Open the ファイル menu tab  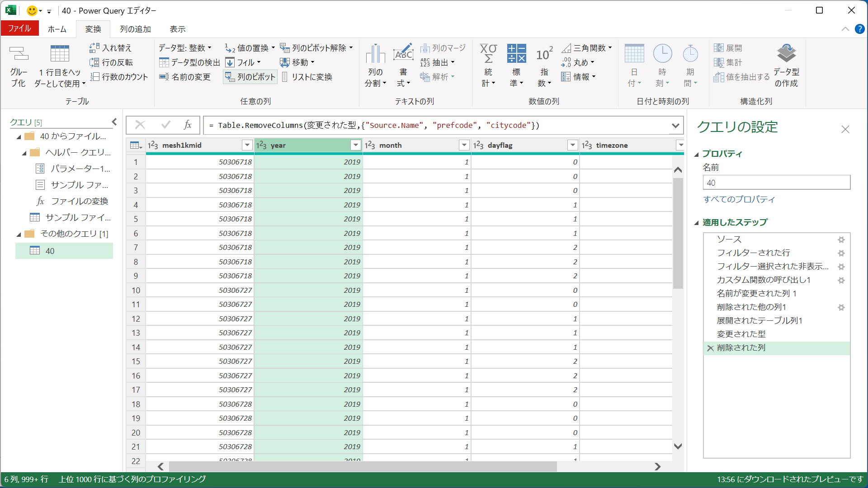pyautogui.click(x=19, y=28)
